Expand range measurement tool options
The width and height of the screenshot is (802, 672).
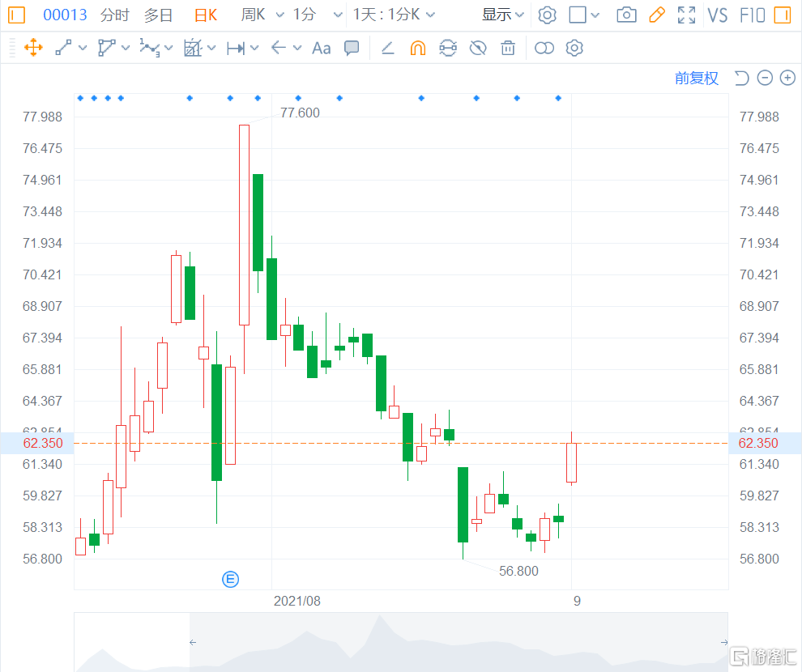(254, 48)
